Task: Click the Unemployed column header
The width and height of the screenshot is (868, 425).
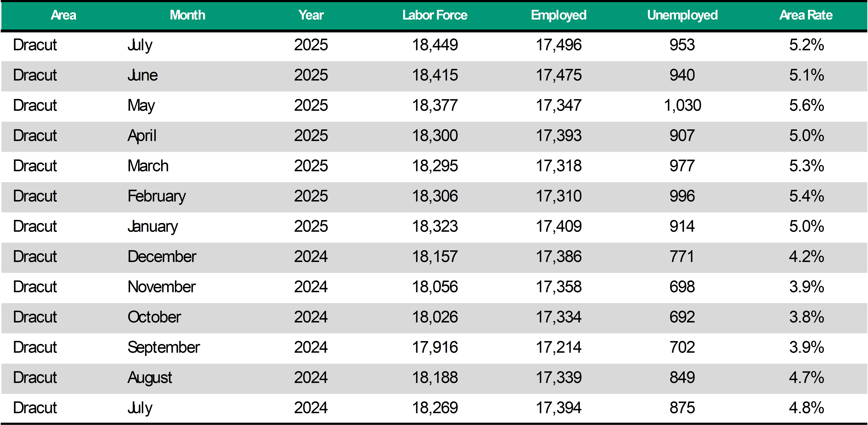Action: pos(682,15)
